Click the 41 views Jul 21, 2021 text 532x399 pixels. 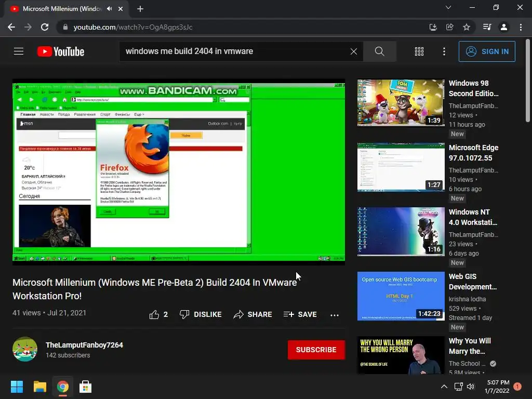pos(49,313)
